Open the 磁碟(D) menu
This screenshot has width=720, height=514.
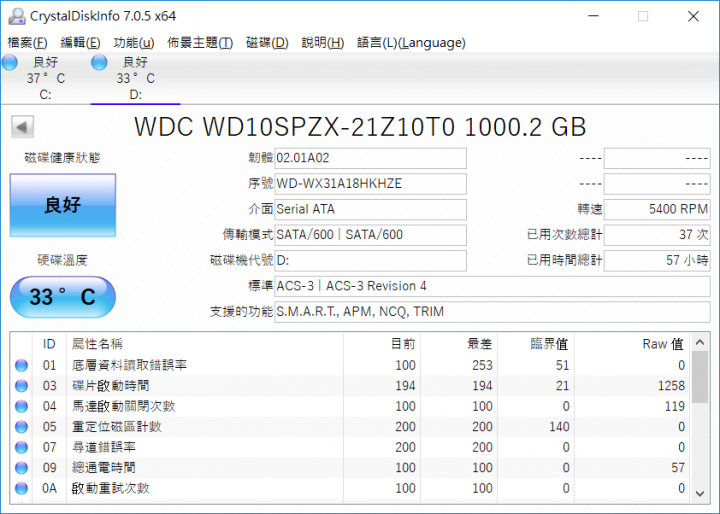pyautogui.click(x=267, y=43)
